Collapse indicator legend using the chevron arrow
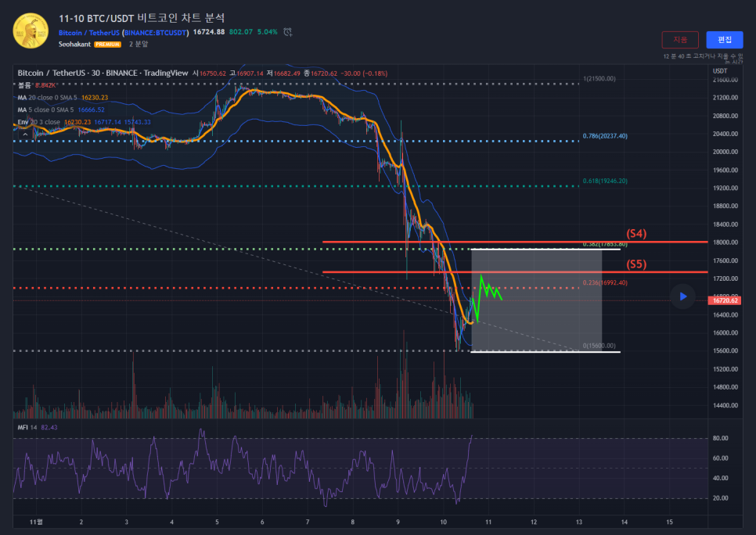The height and width of the screenshot is (535, 756). (x=25, y=135)
